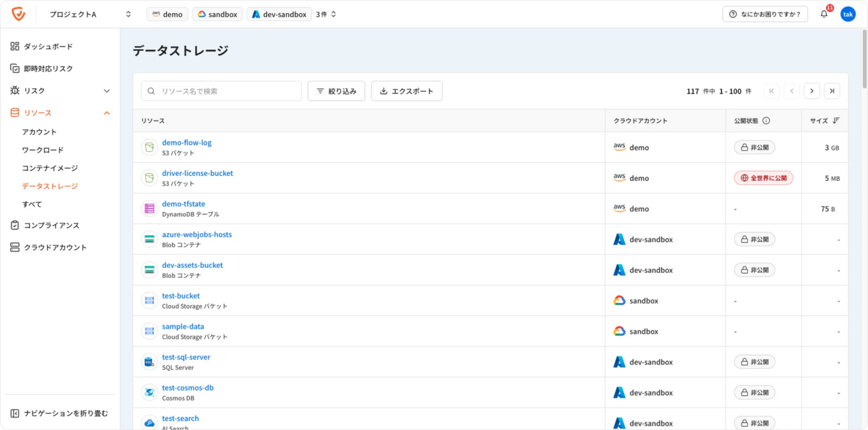The width and height of the screenshot is (868, 430).
Task: Click the demo-tfstate DynamoDB table icon
Action: pos(149,209)
